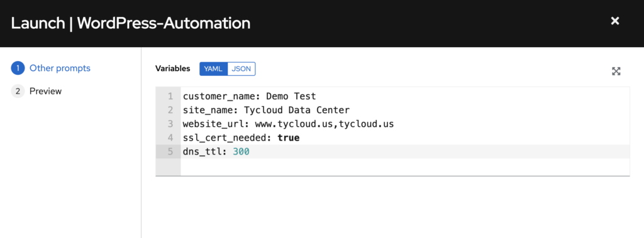Image resolution: width=644 pixels, height=238 pixels.
Task: Click the dns_ttl 300 value
Action: coord(241,152)
